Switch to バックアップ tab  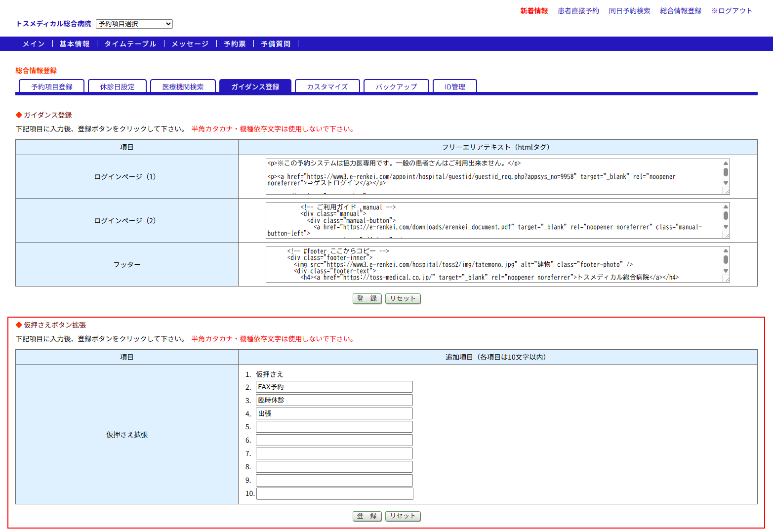[396, 86]
